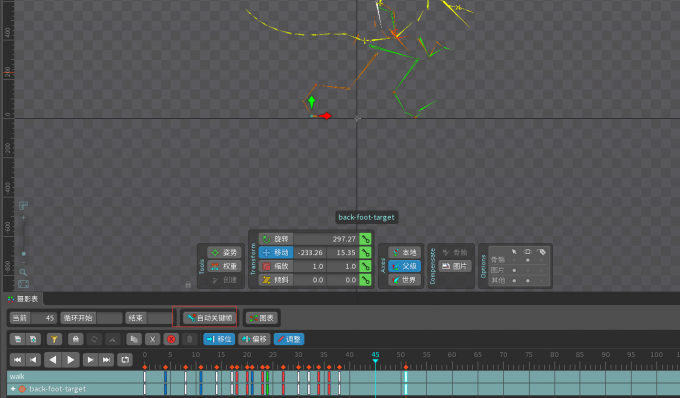Switch the axes to 世界 World
This screenshot has height=398, width=680.
pyautogui.click(x=404, y=280)
